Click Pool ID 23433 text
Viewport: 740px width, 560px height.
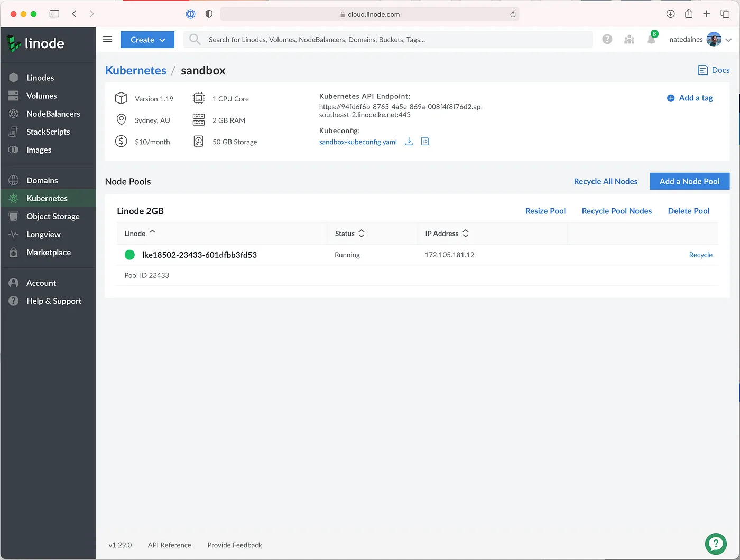(146, 275)
